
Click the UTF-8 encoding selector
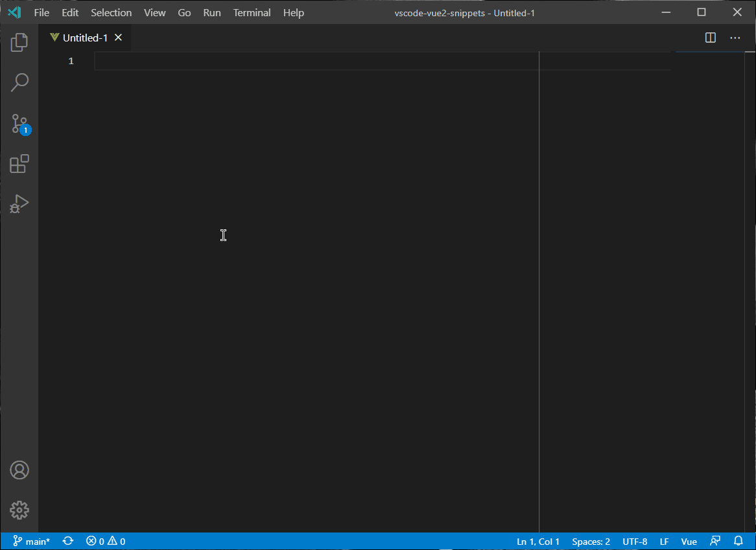click(x=635, y=542)
